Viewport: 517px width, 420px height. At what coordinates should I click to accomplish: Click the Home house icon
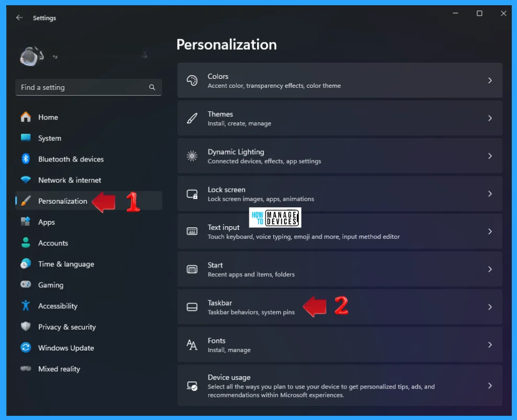[26, 117]
